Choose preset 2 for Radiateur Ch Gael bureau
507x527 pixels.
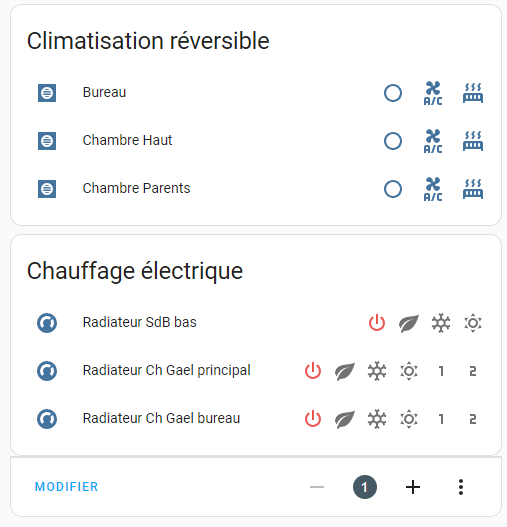click(x=473, y=419)
